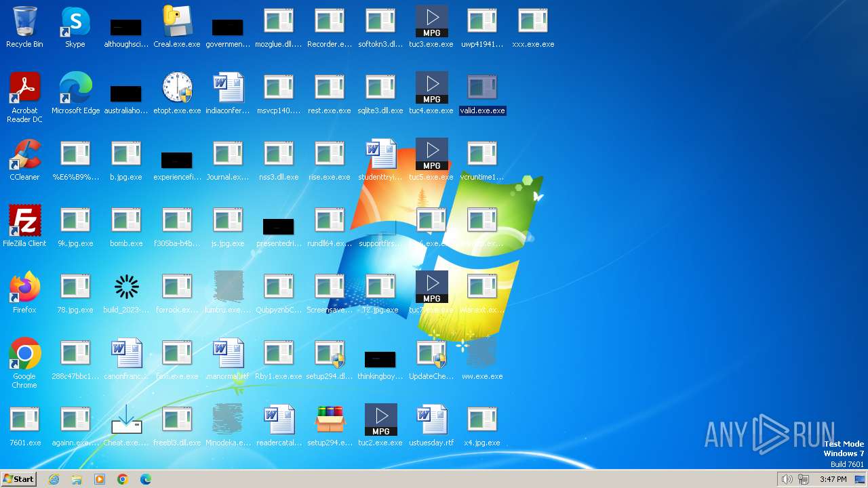Select the bomb.exe file icon
Viewport: 868px width, 488px height.
(x=126, y=220)
